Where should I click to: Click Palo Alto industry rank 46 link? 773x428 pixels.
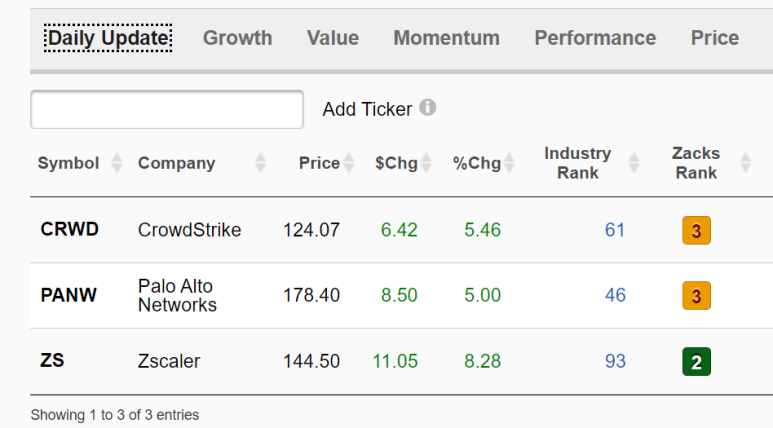615,295
